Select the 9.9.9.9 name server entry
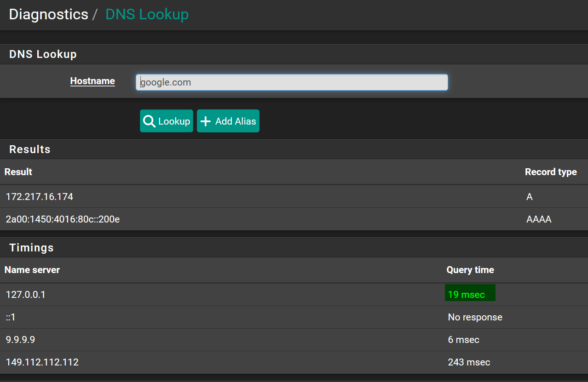 click(20, 340)
